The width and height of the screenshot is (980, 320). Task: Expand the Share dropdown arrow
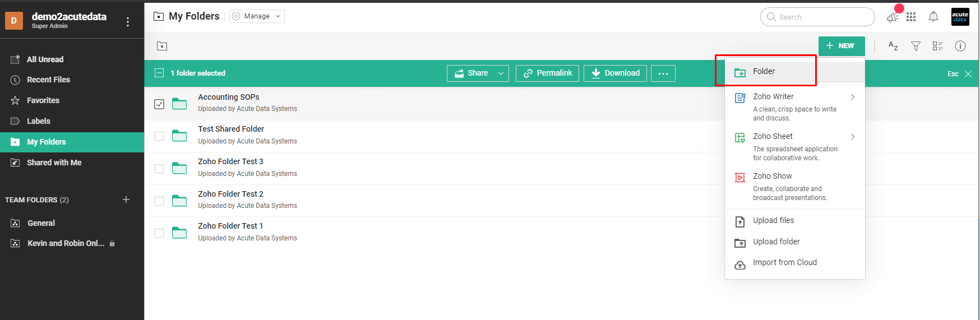click(x=501, y=73)
